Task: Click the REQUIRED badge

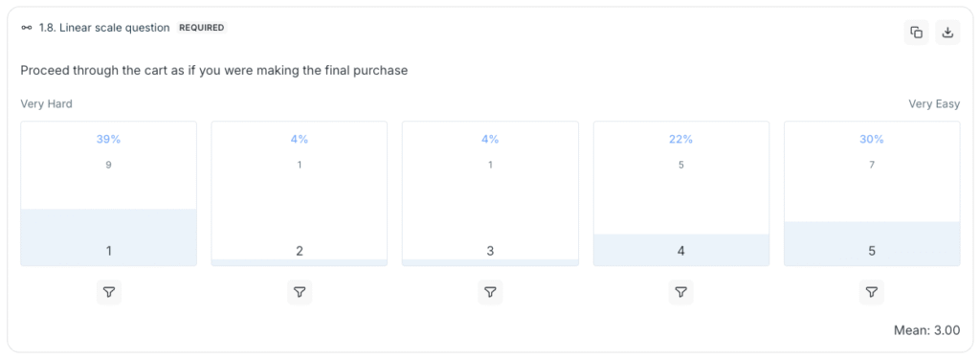Action: [201, 28]
